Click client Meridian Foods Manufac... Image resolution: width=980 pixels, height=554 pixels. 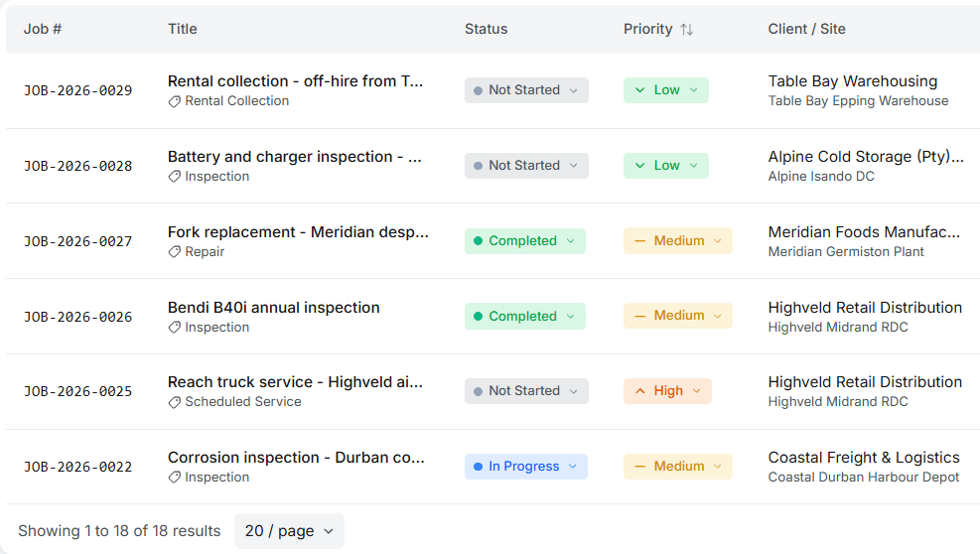coord(864,232)
